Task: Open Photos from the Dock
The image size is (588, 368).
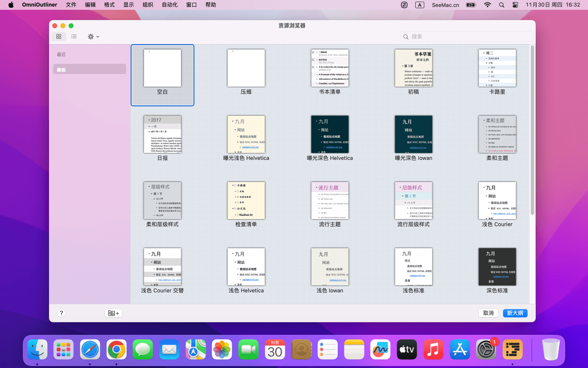Action: tap(222, 350)
